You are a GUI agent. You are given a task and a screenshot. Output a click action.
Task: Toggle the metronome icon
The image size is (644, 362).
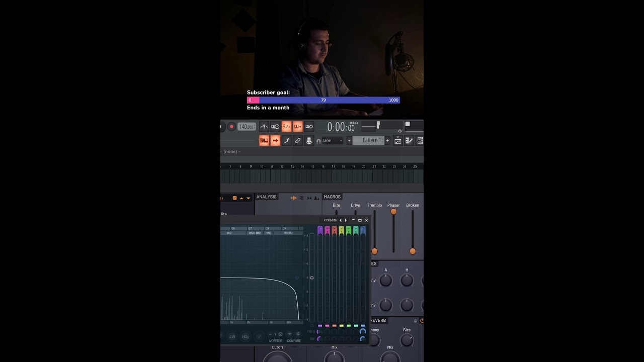(x=264, y=127)
